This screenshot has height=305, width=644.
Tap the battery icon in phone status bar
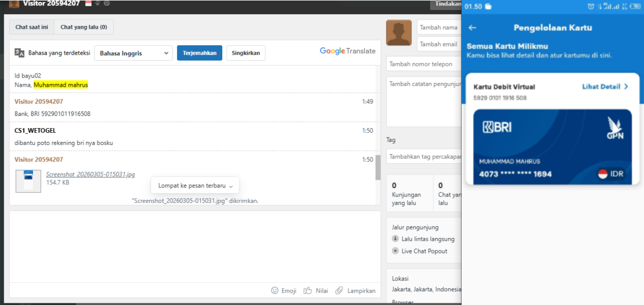pyautogui.click(x=634, y=6)
